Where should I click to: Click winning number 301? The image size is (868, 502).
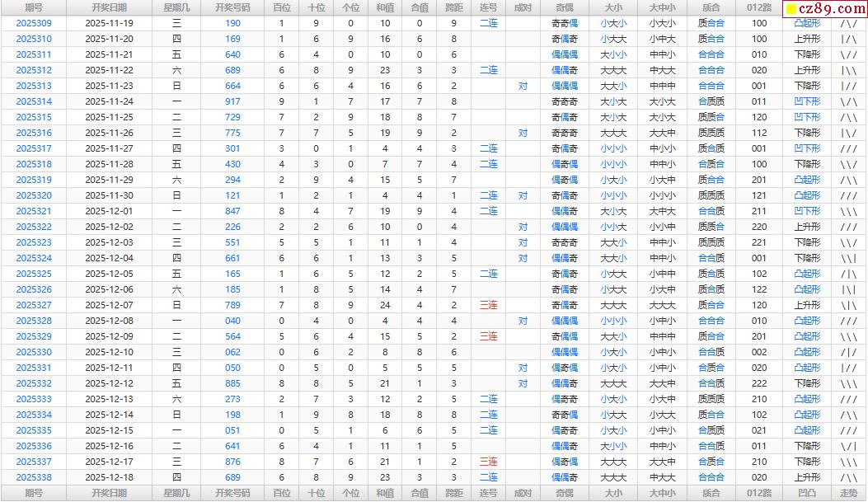click(x=233, y=148)
